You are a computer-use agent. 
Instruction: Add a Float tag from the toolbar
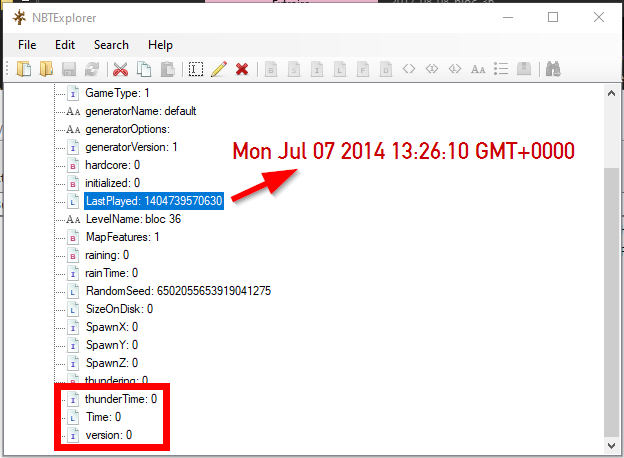(363, 69)
